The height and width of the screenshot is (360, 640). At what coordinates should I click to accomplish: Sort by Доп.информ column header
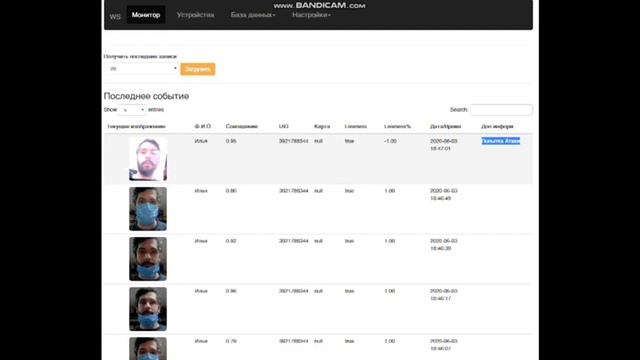point(497,127)
